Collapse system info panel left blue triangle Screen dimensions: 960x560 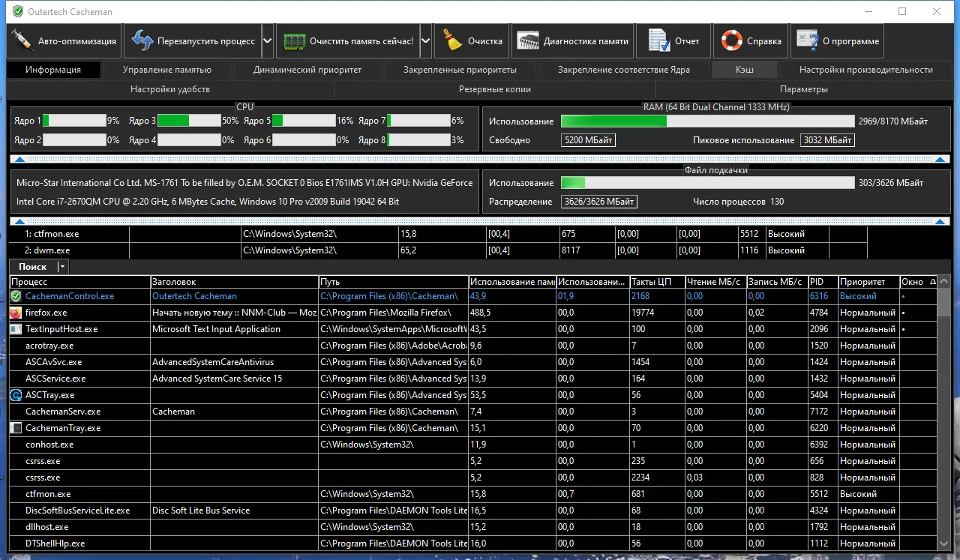(20, 221)
